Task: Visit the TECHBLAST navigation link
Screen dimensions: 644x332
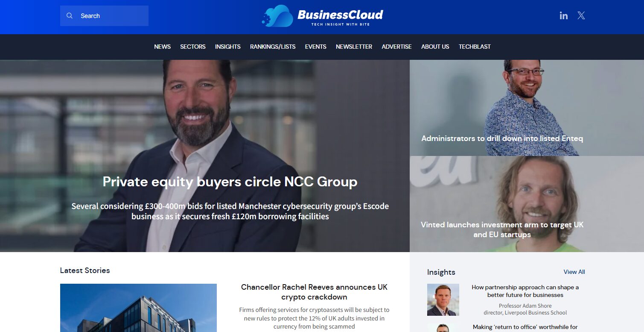Action: tap(475, 47)
